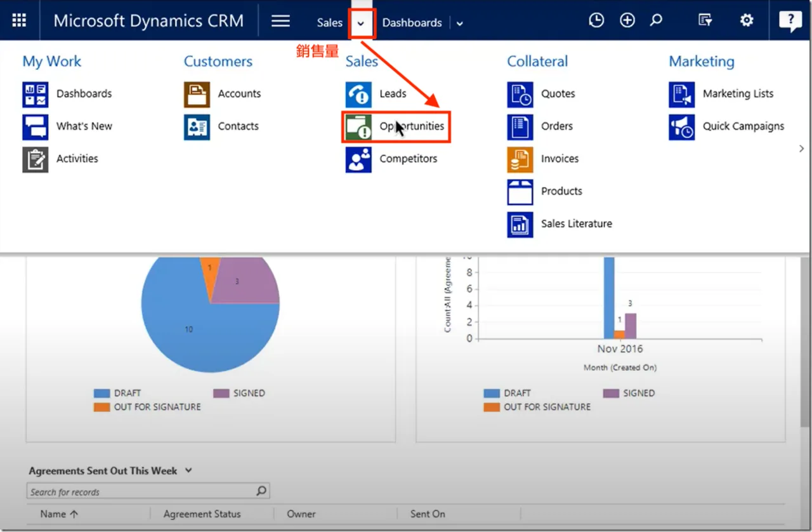Open the hamburger navigation menu

point(280,21)
